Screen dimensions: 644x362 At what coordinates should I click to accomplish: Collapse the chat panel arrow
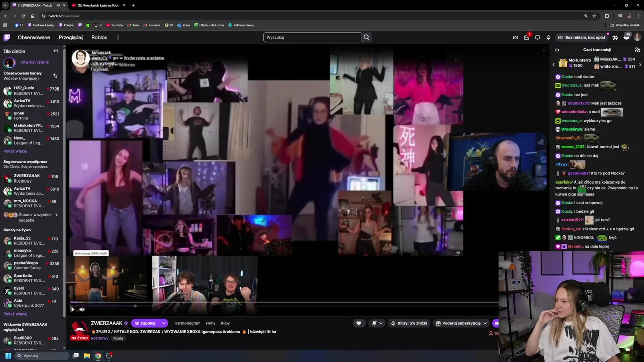557,50
